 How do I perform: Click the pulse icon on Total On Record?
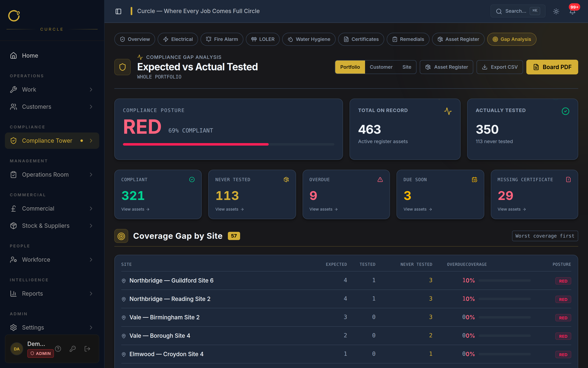tap(448, 111)
